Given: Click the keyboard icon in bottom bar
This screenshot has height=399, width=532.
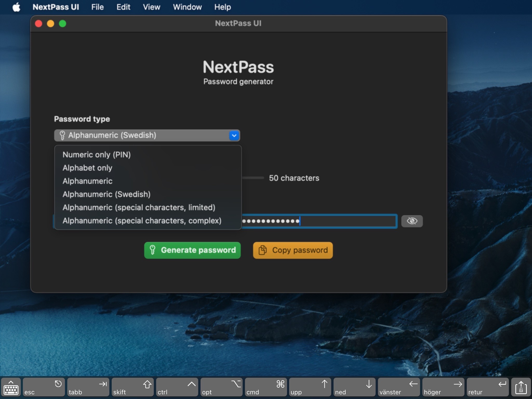Looking at the screenshot, I should [x=11, y=387].
